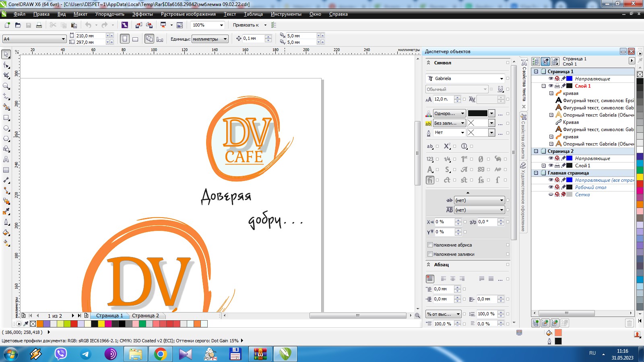The height and width of the screenshot is (362, 644).
Task: Select the Crop tool
Action: tap(6, 75)
